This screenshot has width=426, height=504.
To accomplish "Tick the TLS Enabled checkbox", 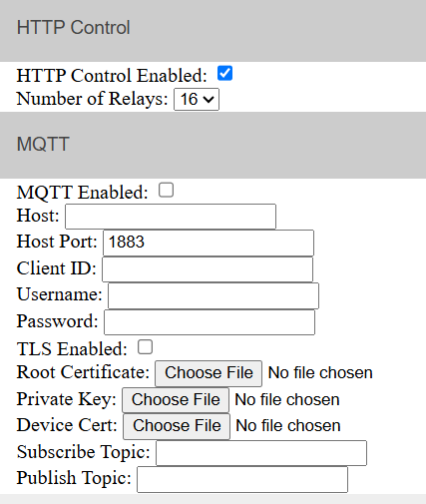I will pos(145,347).
